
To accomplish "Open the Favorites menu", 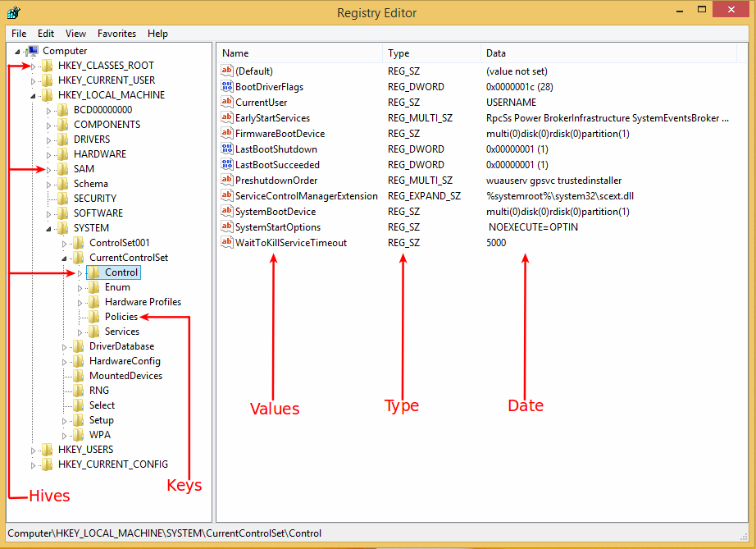I will 116,34.
